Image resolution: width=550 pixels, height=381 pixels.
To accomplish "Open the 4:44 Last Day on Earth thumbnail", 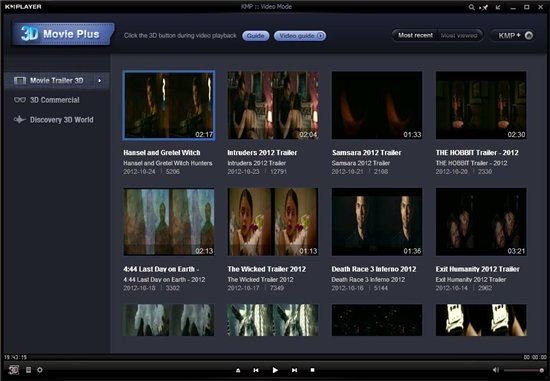I will (169, 222).
